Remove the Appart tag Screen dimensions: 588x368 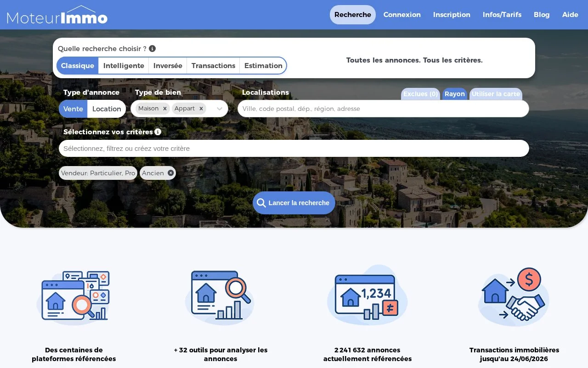(201, 109)
